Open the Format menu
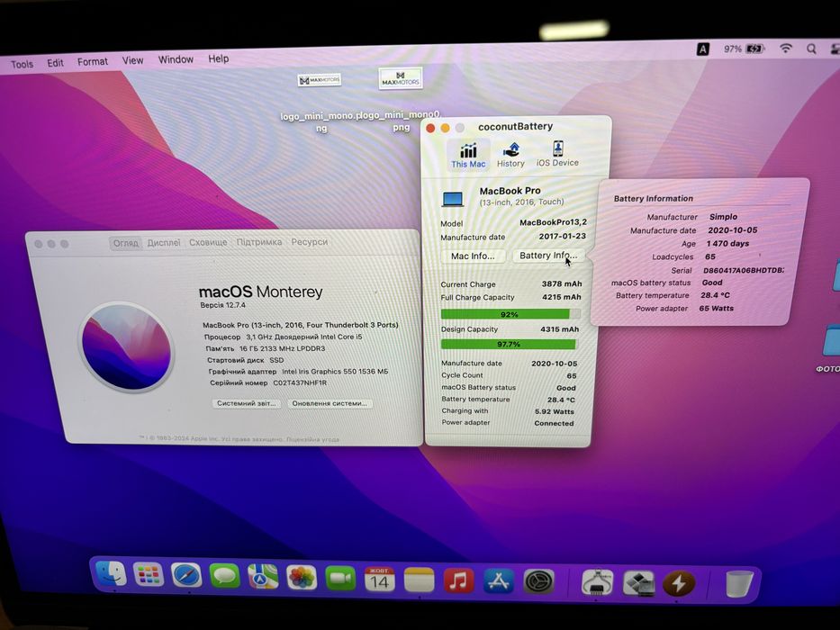The height and width of the screenshot is (630, 840). point(93,61)
